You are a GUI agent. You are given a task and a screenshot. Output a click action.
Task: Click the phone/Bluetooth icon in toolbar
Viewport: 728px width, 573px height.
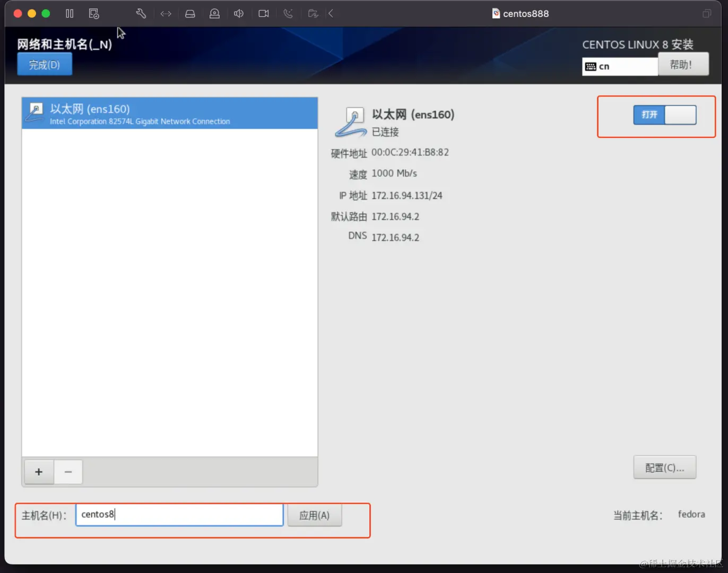point(288,14)
